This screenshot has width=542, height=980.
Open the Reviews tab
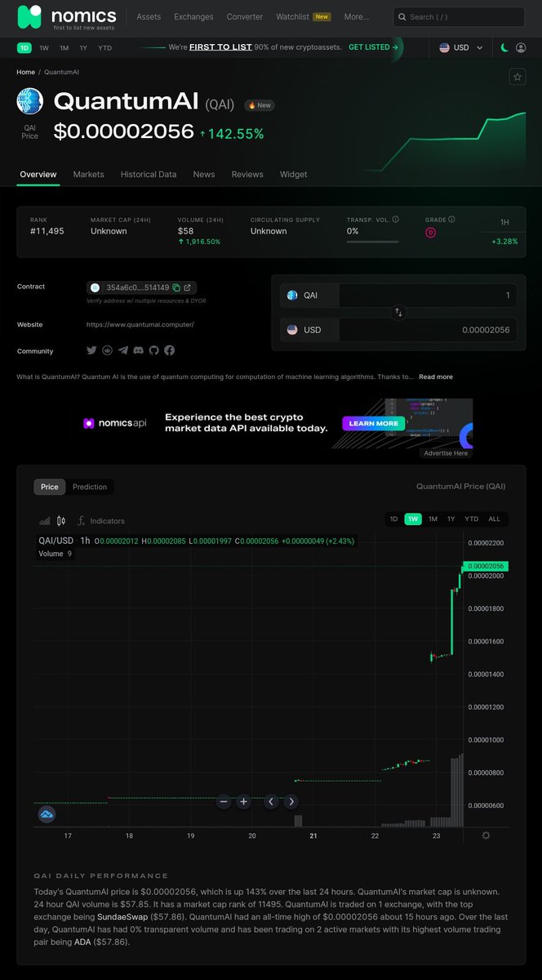(247, 174)
